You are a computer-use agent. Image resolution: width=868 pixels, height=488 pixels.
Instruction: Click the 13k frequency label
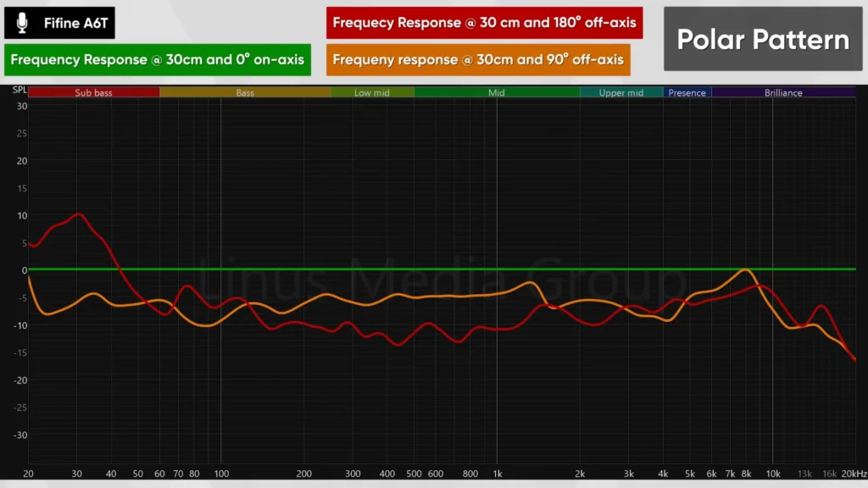[x=804, y=474]
